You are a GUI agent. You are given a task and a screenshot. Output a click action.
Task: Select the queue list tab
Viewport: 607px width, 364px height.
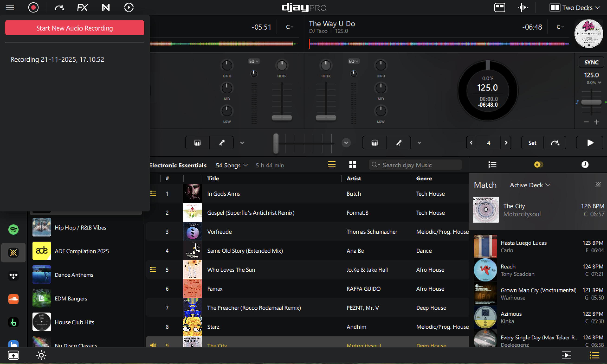492,165
